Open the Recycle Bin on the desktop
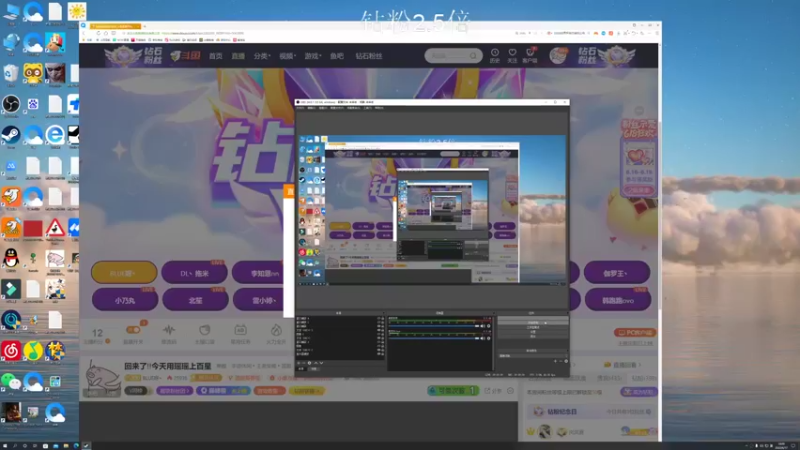800x450 pixels. click(x=11, y=73)
